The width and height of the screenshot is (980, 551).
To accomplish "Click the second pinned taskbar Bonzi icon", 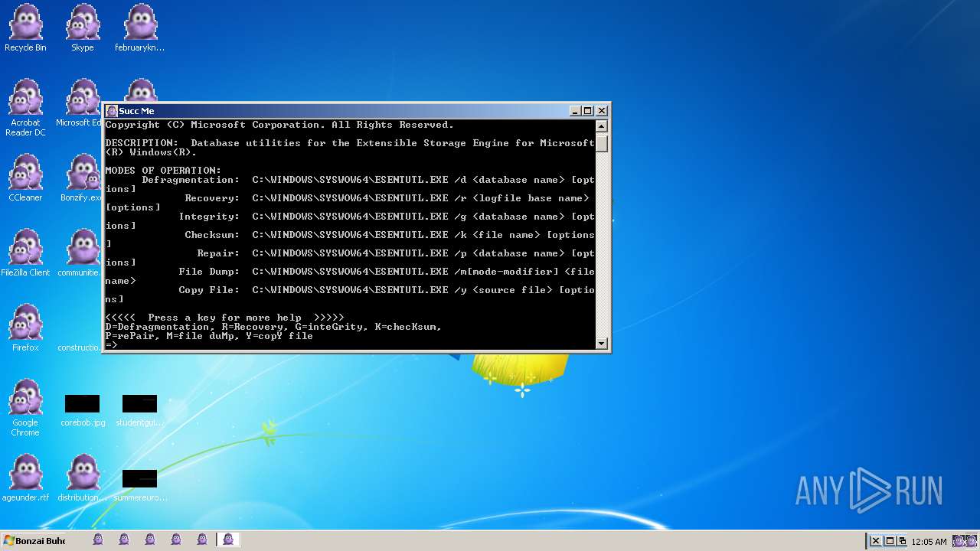I will [x=124, y=540].
